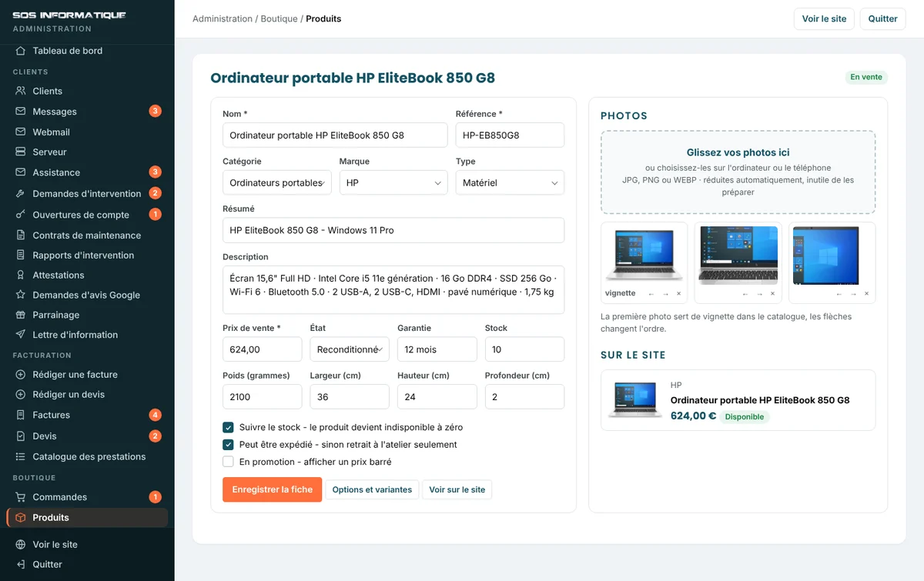Click the Rédiger une facture plus icon
This screenshot has width=924, height=581.
(21, 375)
